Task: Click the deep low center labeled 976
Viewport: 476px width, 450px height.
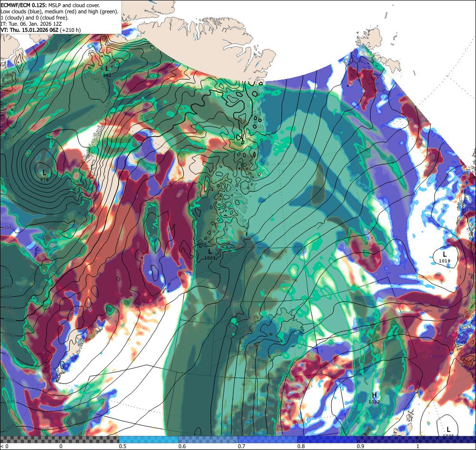Action: coord(44,176)
